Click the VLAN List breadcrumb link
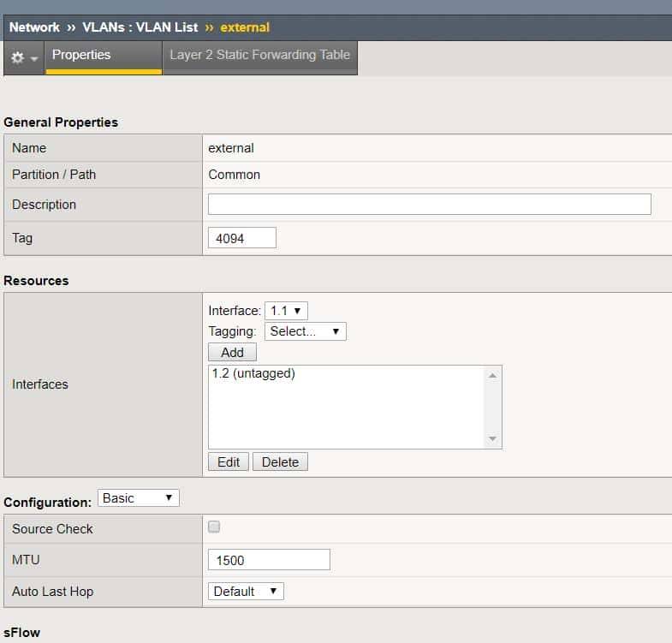This screenshot has height=643, width=672. 140,27
